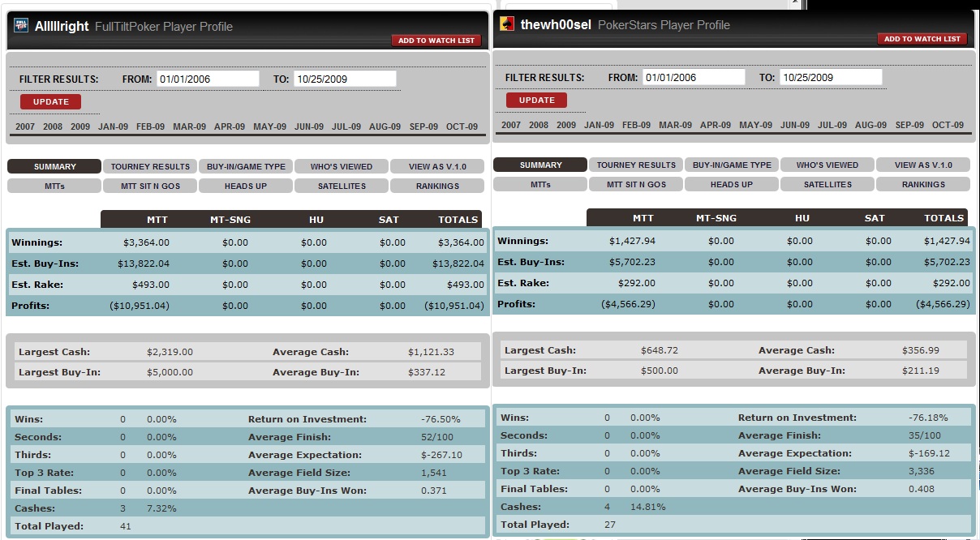980x540 pixels.
Task: Choose JUL-09 in the thewh00sel profile
Action: [832, 125]
